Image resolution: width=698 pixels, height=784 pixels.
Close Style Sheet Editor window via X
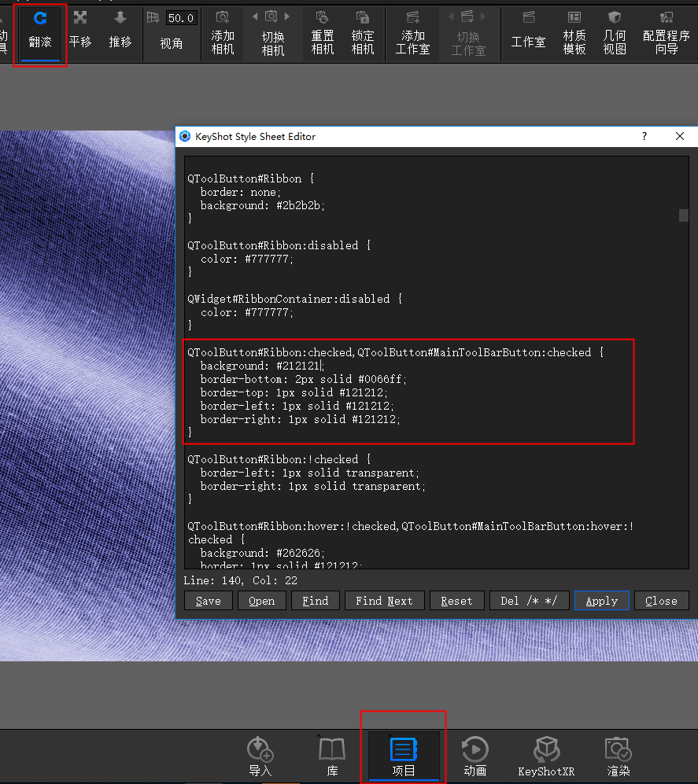(x=679, y=136)
